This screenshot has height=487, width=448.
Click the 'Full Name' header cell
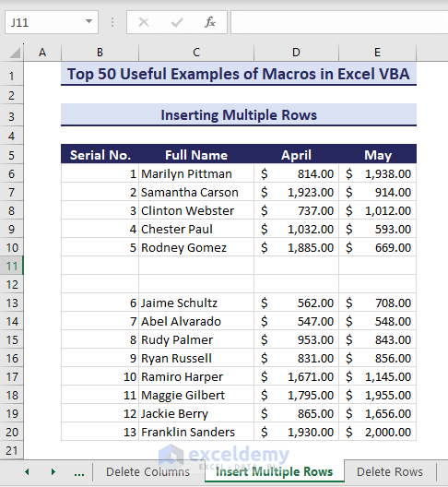click(196, 155)
